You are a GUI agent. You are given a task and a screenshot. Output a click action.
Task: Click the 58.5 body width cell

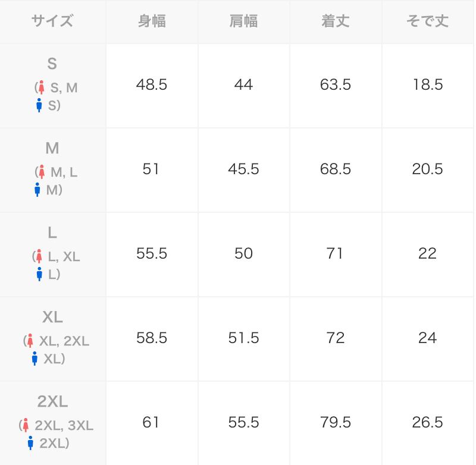[x=151, y=338]
